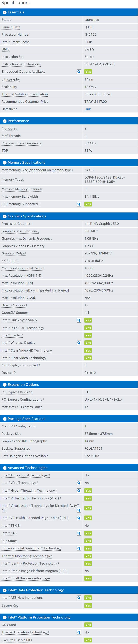Click the Sockets Supported label

point(16,449)
